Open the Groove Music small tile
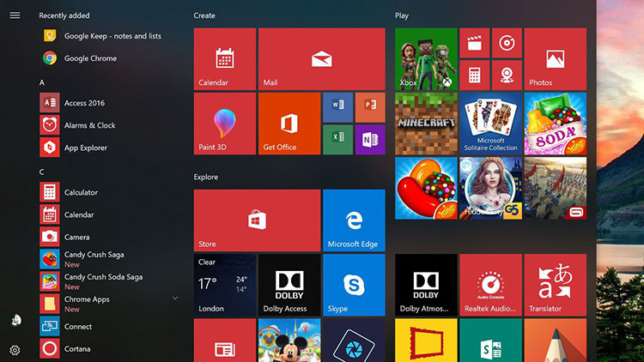Screen dimensions: 644x362 [x=507, y=43]
